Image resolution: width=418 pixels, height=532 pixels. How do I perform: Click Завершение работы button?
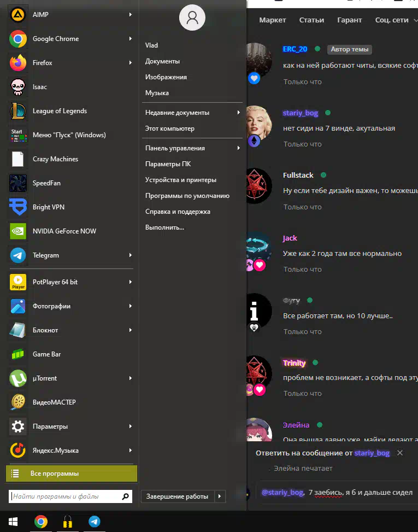(177, 496)
